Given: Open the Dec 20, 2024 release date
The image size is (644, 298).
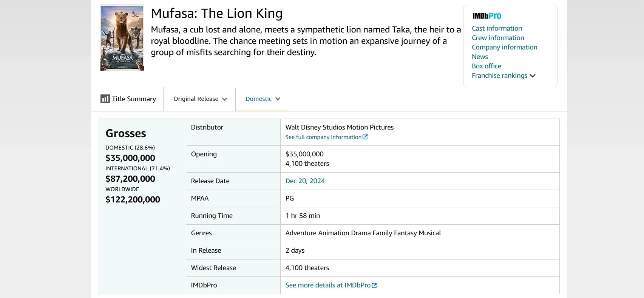Looking at the screenshot, I should coord(305,181).
